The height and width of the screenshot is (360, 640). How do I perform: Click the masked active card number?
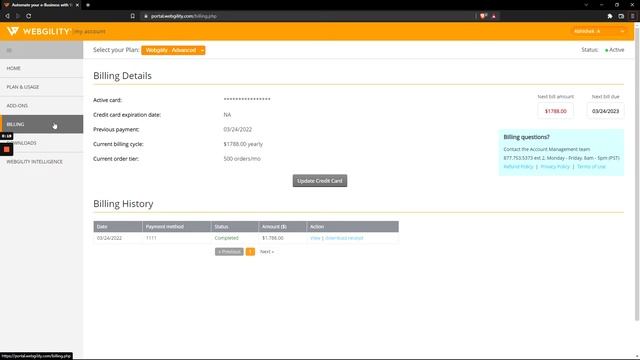tap(247, 99)
